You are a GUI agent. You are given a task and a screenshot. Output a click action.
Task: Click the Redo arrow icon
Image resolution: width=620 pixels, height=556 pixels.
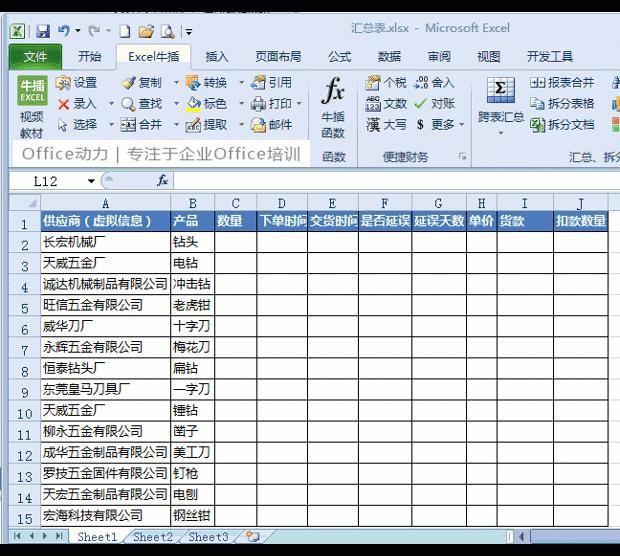[x=94, y=31]
